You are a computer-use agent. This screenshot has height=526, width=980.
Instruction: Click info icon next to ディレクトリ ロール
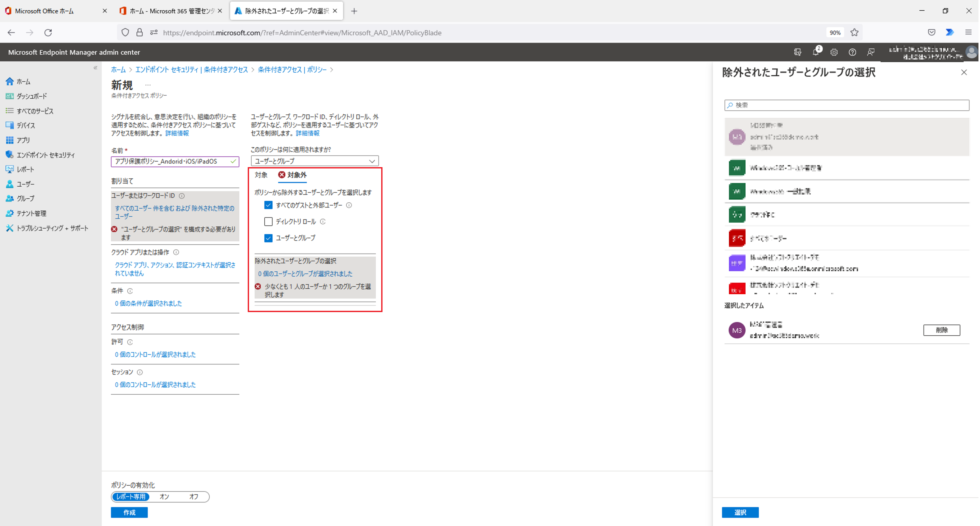point(323,221)
